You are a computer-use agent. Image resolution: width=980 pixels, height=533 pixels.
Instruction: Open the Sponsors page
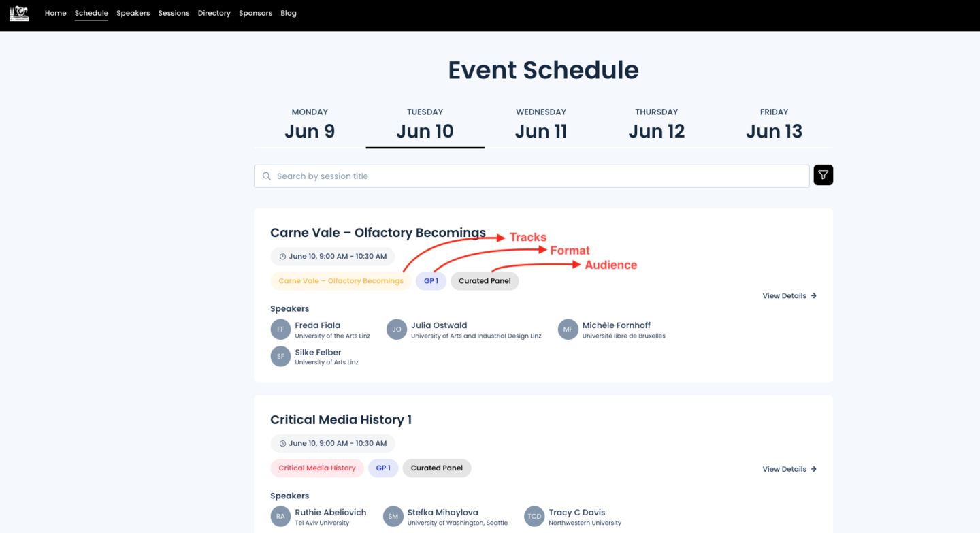pyautogui.click(x=255, y=13)
